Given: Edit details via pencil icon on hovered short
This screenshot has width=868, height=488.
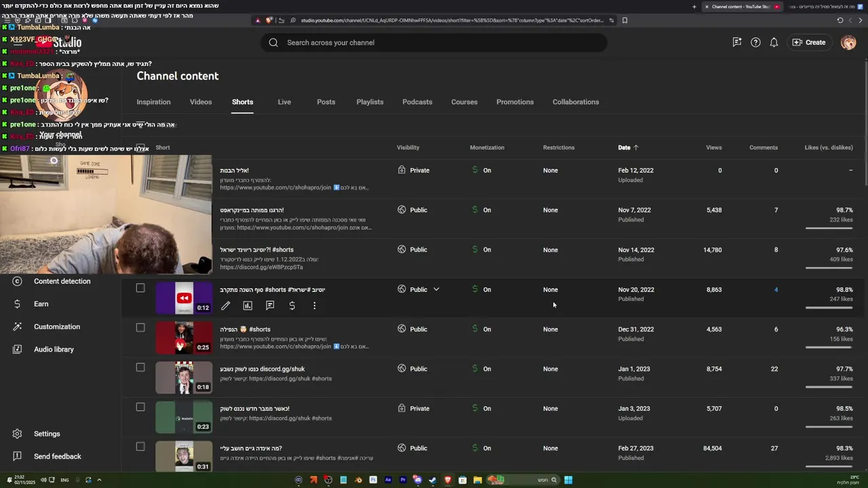Looking at the screenshot, I should coord(226,306).
